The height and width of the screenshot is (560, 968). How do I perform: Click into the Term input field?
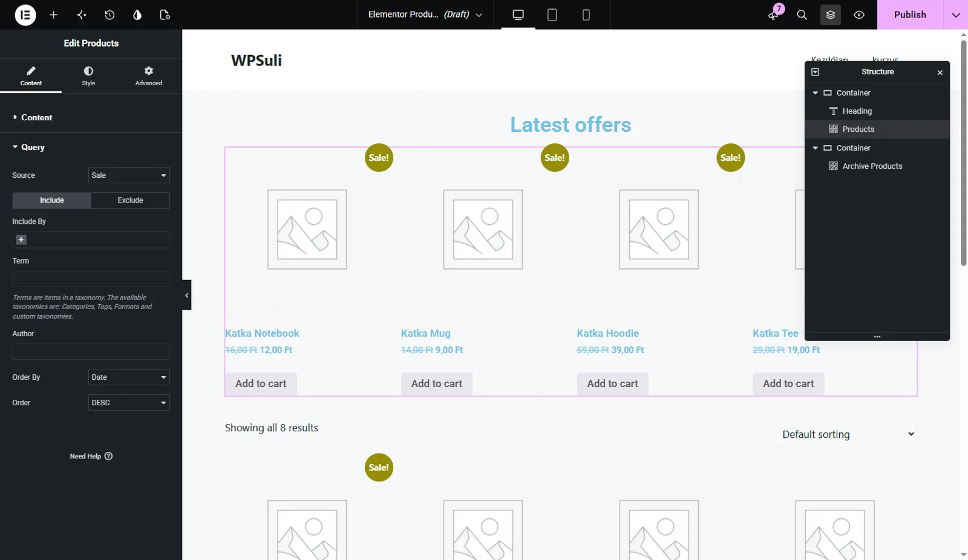pos(91,279)
